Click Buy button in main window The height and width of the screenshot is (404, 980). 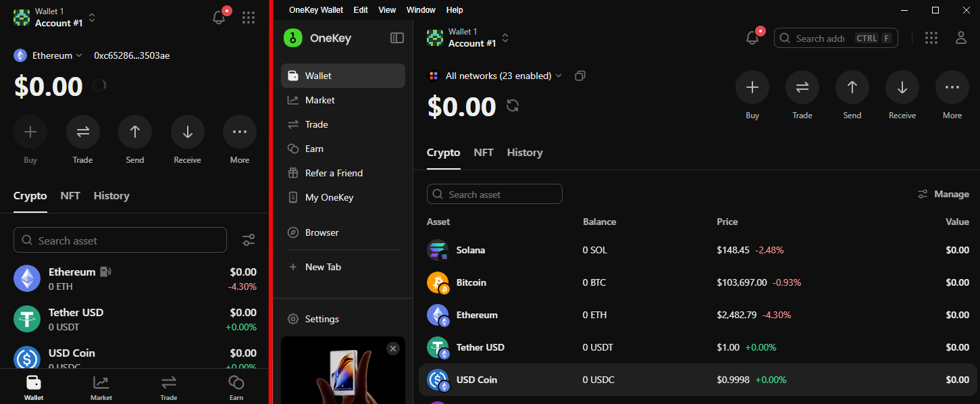[x=752, y=87]
